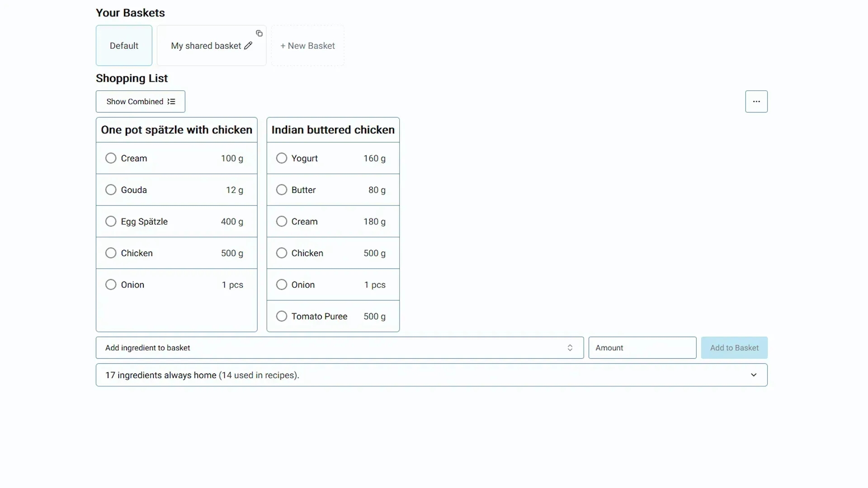This screenshot has width=868, height=488.
Task: Click the pencil edit icon beside My shared basket
Action: pos(248,46)
